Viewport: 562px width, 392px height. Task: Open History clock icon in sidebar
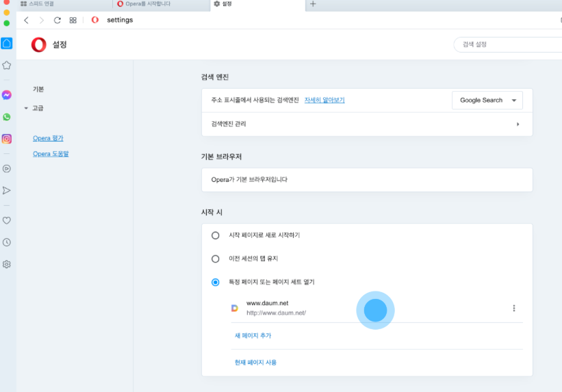[7, 242]
